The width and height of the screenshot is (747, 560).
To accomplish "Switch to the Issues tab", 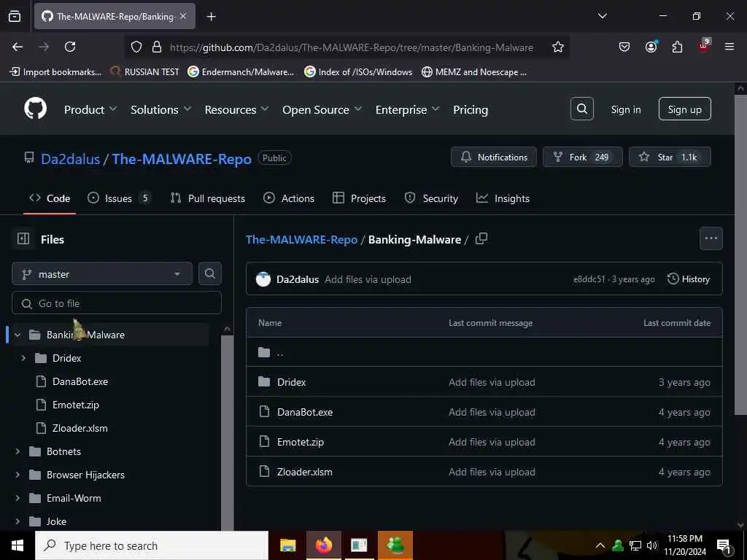I will 119,198.
